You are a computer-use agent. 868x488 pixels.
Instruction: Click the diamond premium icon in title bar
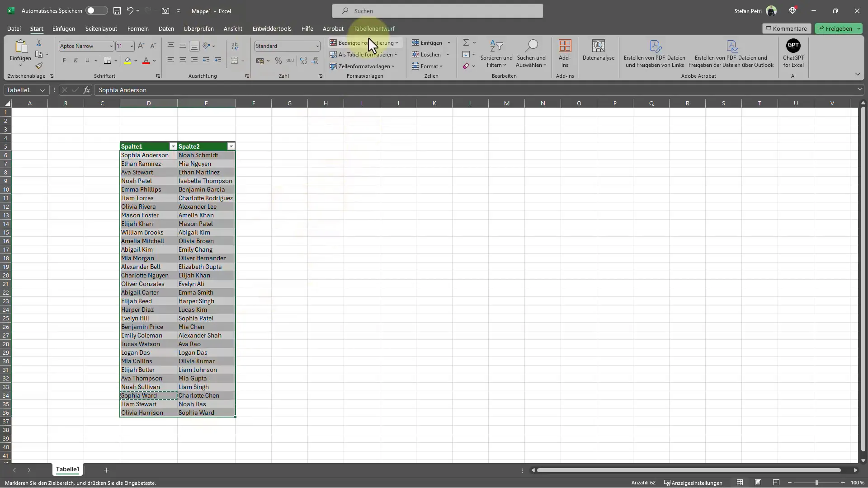click(x=793, y=11)
